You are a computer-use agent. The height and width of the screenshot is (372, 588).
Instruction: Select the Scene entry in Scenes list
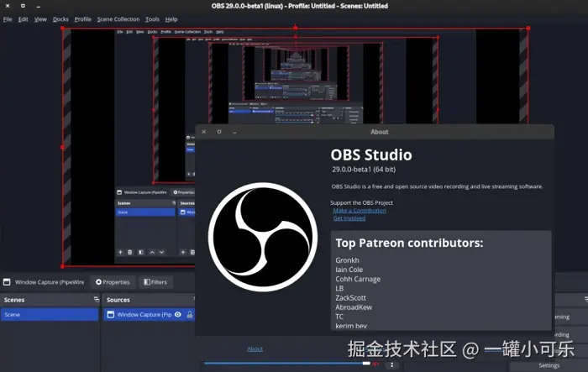pyautogui.click(x=50, y=315)
